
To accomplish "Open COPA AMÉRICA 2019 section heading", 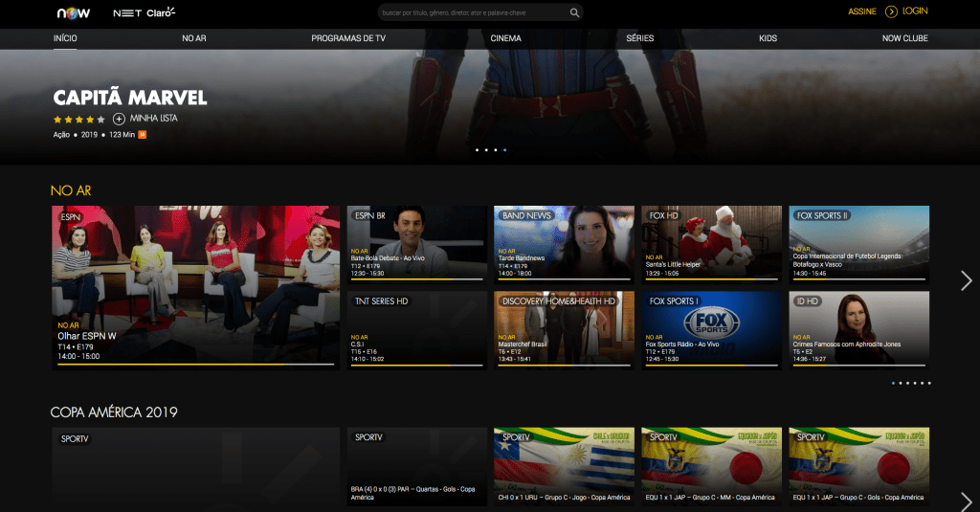I will point(114,412).
